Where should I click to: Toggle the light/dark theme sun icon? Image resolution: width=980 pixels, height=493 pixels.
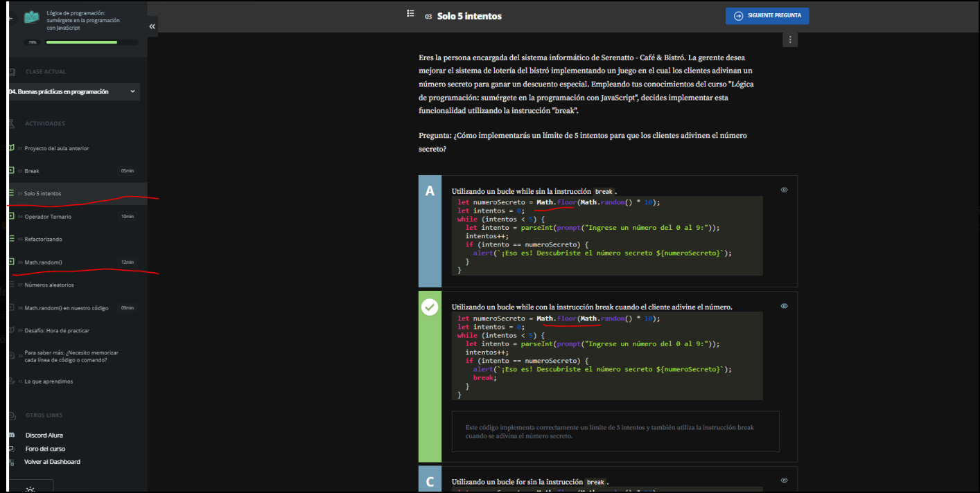click(x=30, y=488)
